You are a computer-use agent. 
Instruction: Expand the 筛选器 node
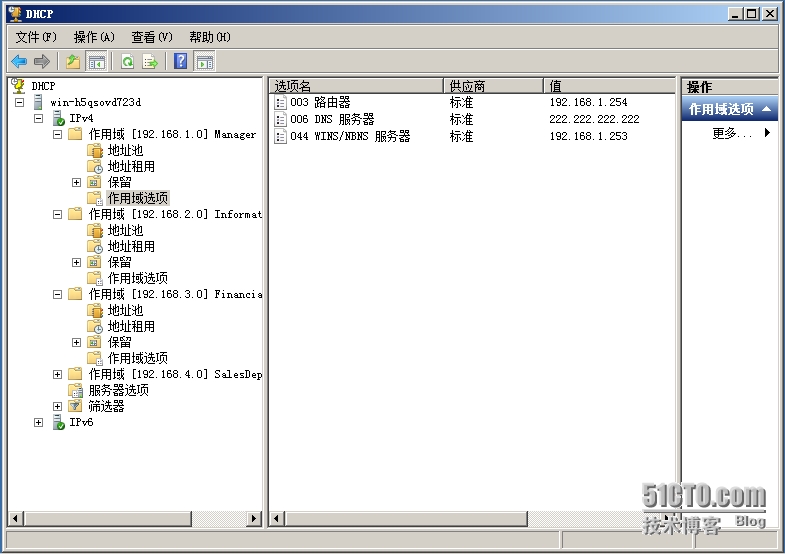[x=58, y=407]
